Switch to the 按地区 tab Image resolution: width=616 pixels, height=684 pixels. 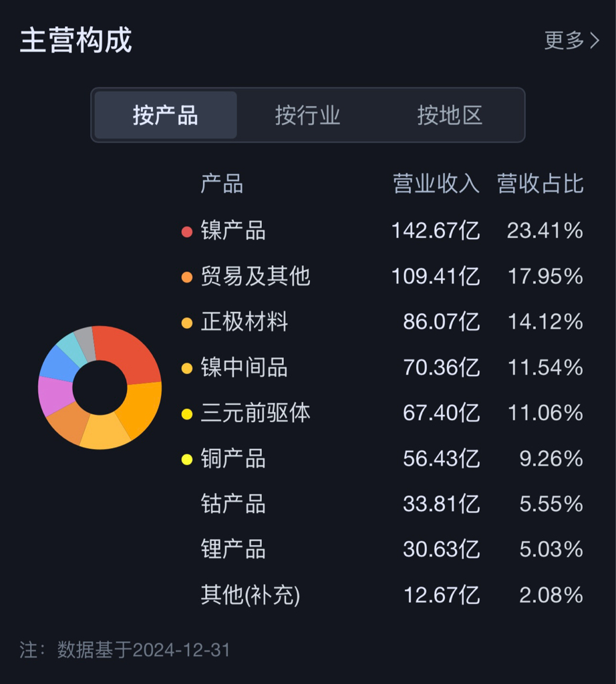pyautogui.click(x=450, y=115)
